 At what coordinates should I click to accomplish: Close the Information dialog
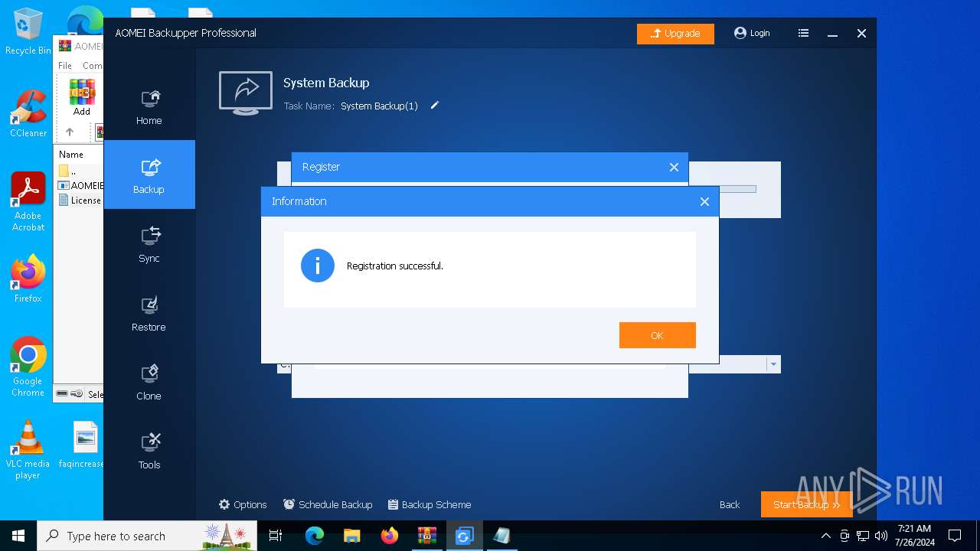click(x=704, y=201)
